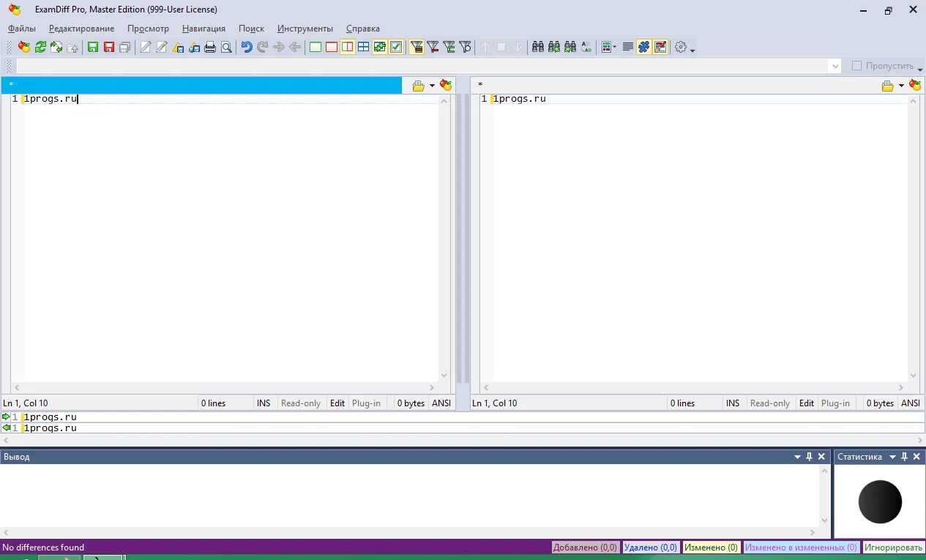
Task: Click the red Save right file icon
Action: [109, 48]
